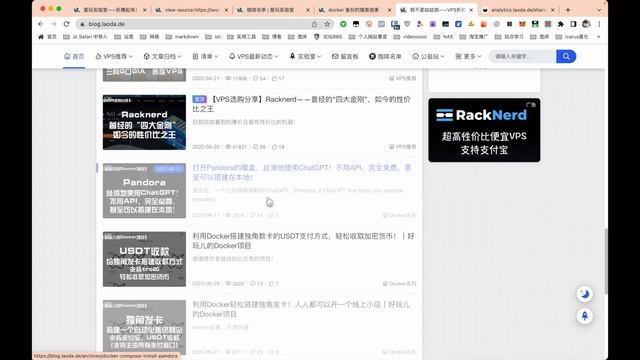Click the 独角发卡 article thumbnail
Viewport: 640px width, 360px height.
[144, 327]
